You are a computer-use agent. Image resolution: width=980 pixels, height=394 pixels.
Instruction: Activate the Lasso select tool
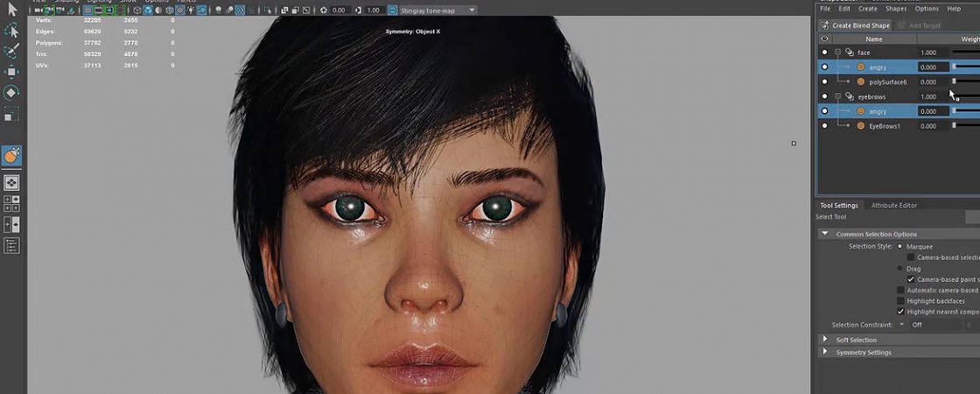12,31
